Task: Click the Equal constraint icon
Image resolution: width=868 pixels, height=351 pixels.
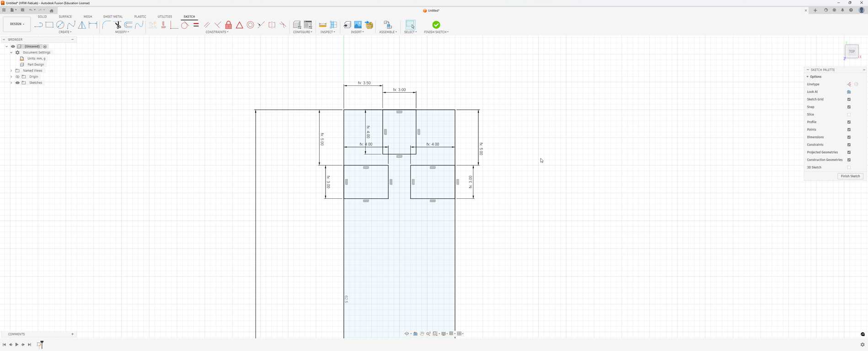Action: (x=196, y=25)
